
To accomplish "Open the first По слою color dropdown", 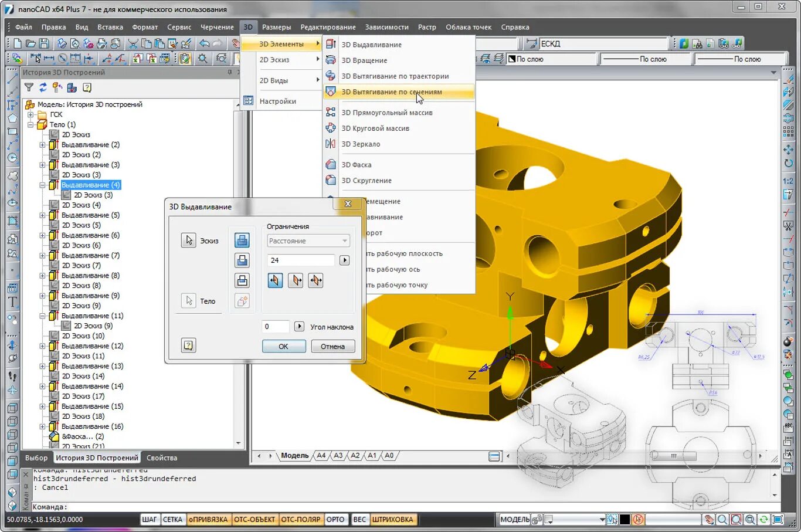I will (x=551, y=59).
